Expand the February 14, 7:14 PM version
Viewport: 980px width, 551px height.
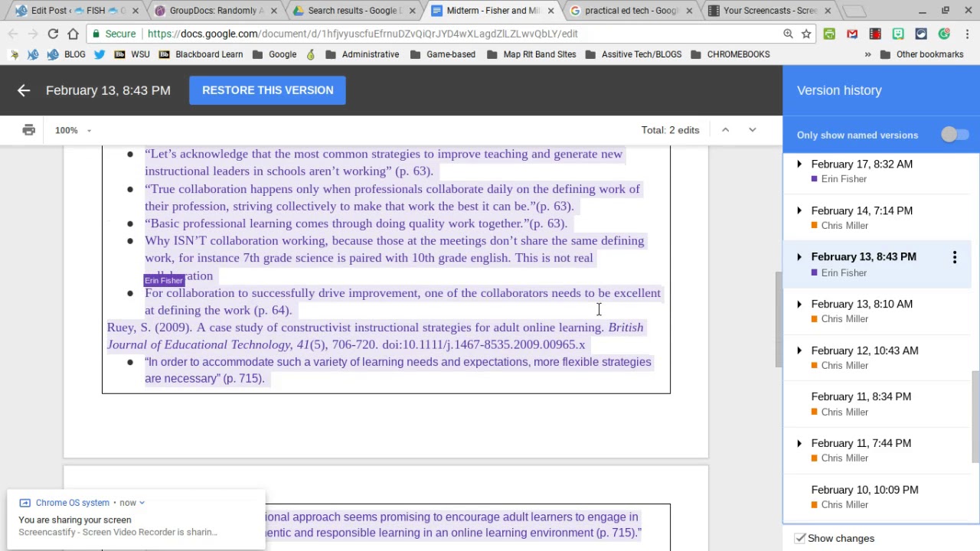[799, 210]
